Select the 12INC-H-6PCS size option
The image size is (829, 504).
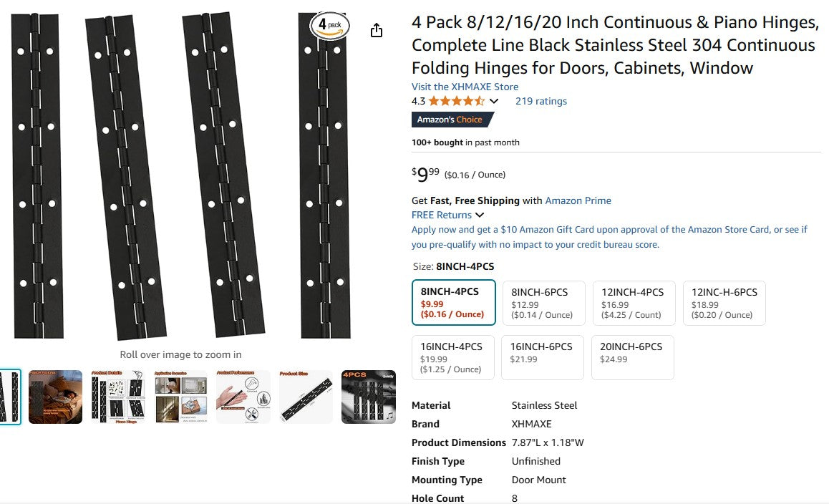[x=724, y=302]
